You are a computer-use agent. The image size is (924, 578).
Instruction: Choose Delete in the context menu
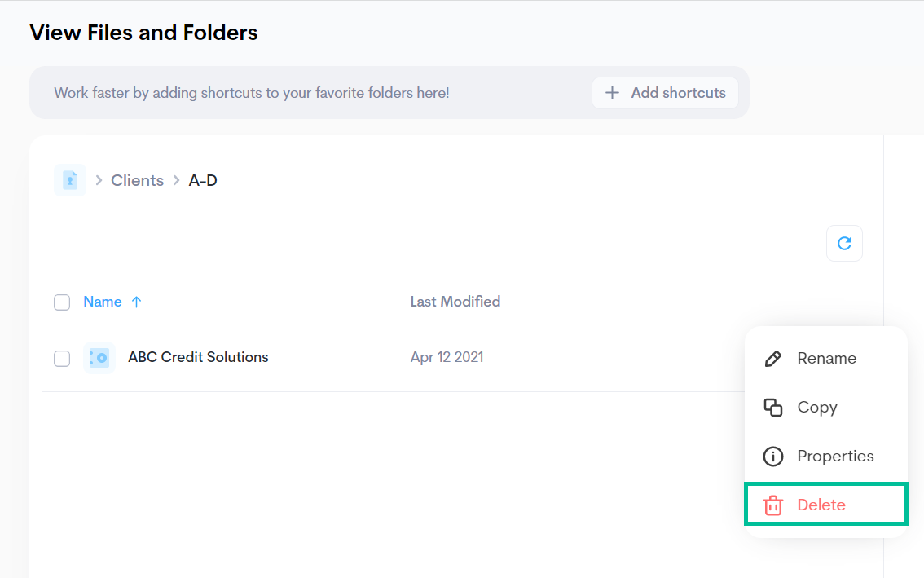point(821,505)
